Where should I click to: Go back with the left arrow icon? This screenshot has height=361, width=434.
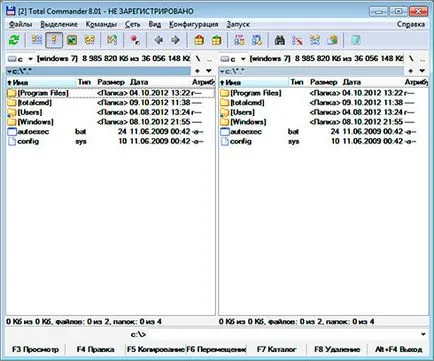point(159,40)
